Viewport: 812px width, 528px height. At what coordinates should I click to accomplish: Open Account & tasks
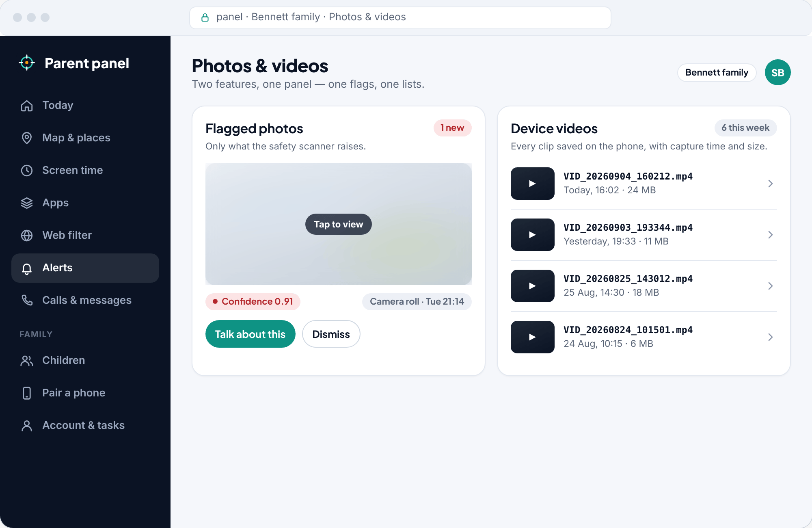click(85, 426)
